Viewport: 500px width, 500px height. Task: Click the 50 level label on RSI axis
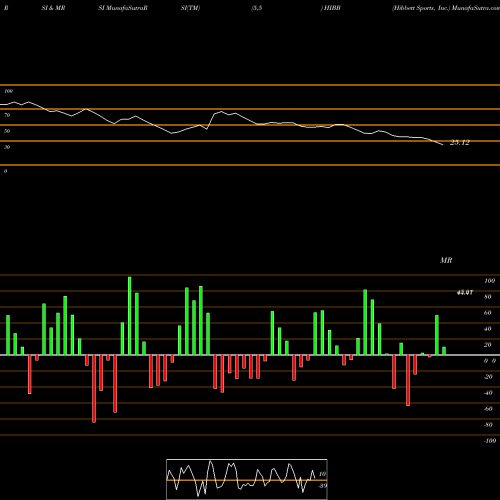(x=7, y=131)
